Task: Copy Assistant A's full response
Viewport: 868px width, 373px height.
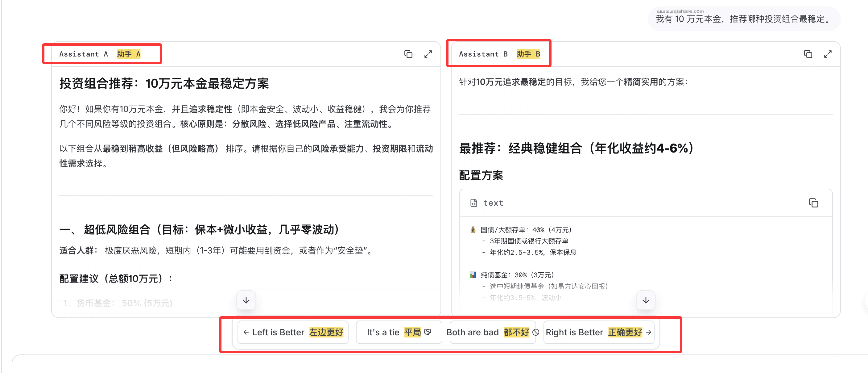Action: (408, 54)
